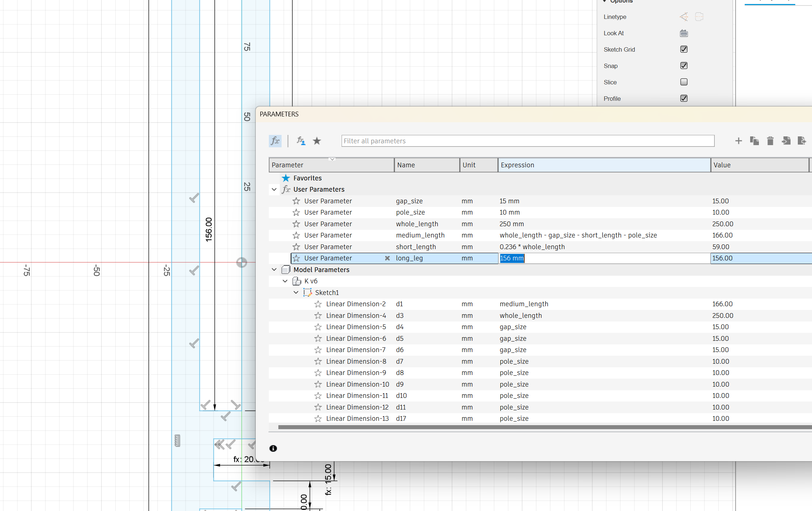Add a new user parameter with plus icon

click(x=739, y=141)
